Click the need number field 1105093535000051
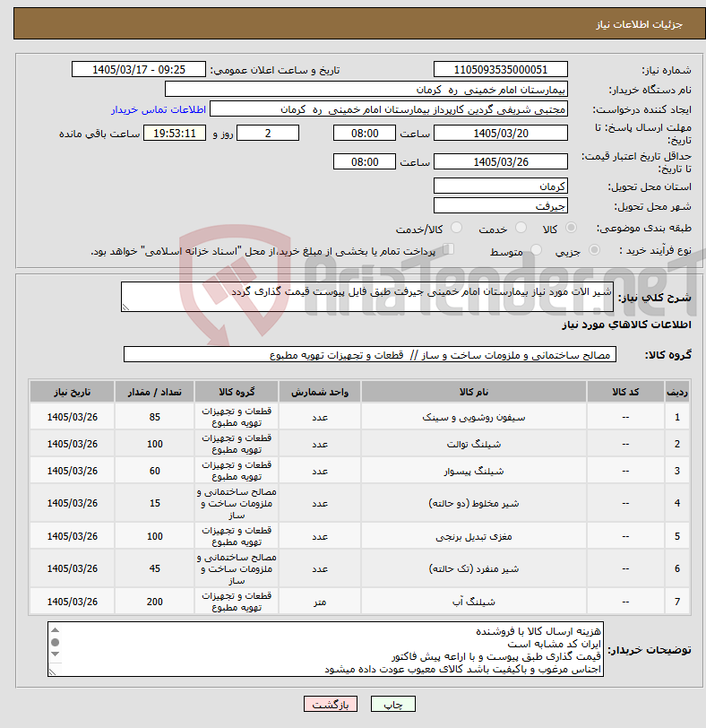 [501, 70]
